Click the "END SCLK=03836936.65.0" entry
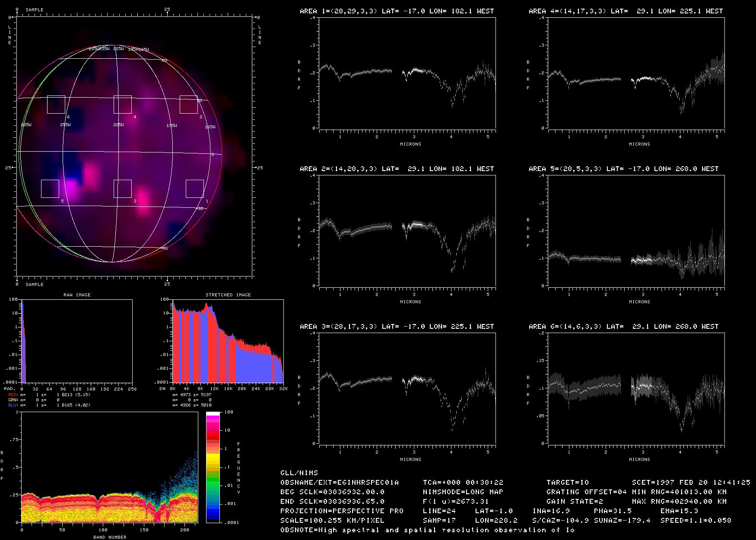756x540 pixels. click(x=333, y=502)
